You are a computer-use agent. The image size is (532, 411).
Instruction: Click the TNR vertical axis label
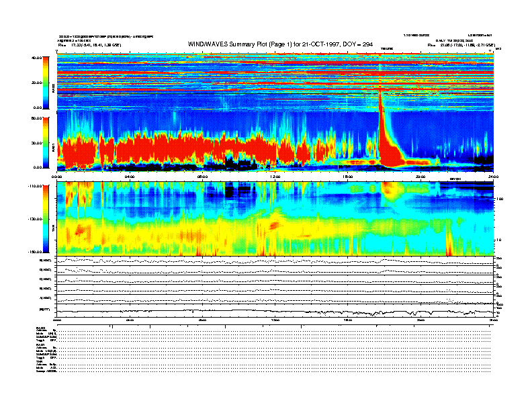pyautogui.click(x=54, y=230)
